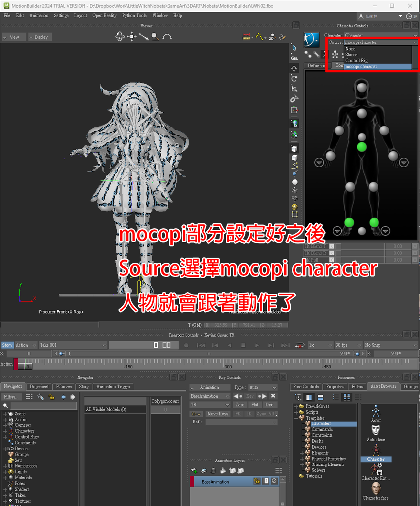Switch to the Dopesheet tab
420x506 pixels.
(x=39, y=386)
